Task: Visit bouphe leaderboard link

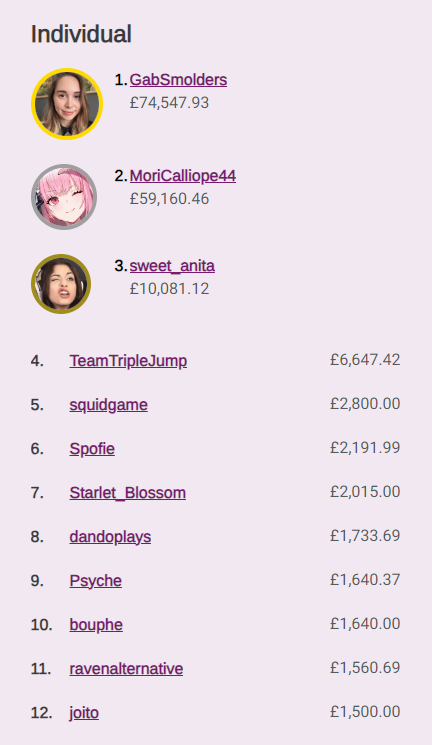Action: pos(96,624)
